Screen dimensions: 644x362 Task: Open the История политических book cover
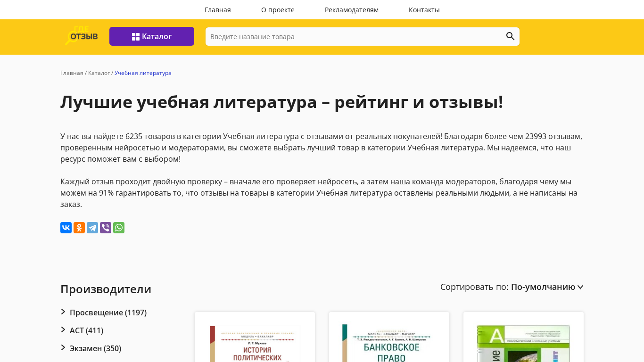coord(255,343)
